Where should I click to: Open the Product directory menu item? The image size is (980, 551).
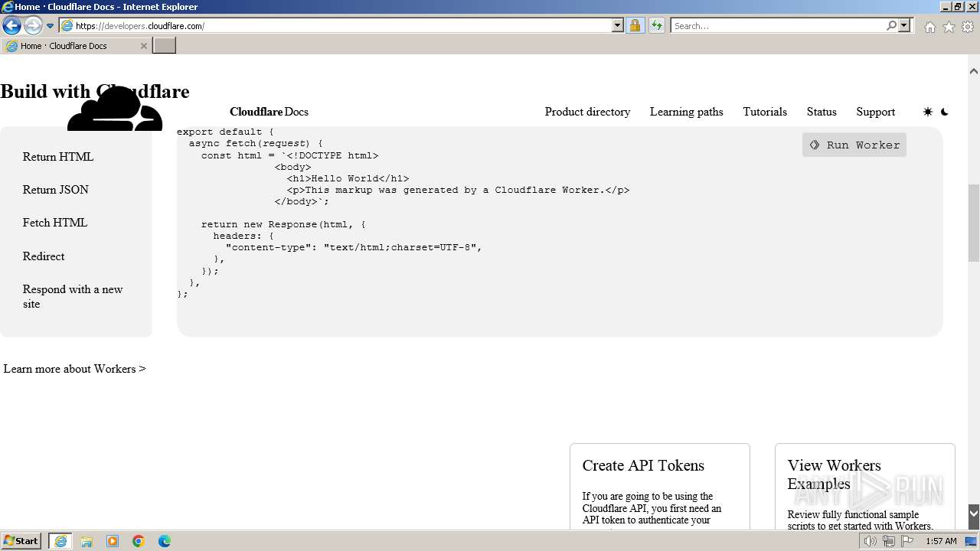[587, 112]
